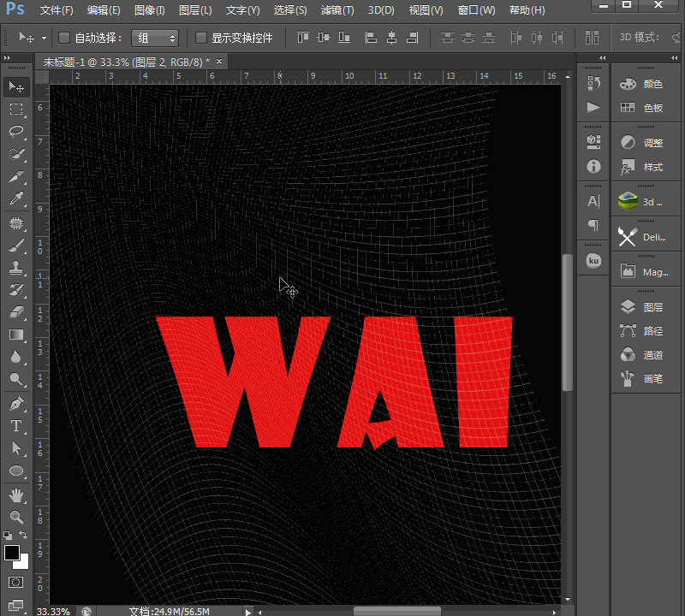Screen dimensions: 685x616
Task: Select the Eraser tool
Action: click(x=16, y=312)
